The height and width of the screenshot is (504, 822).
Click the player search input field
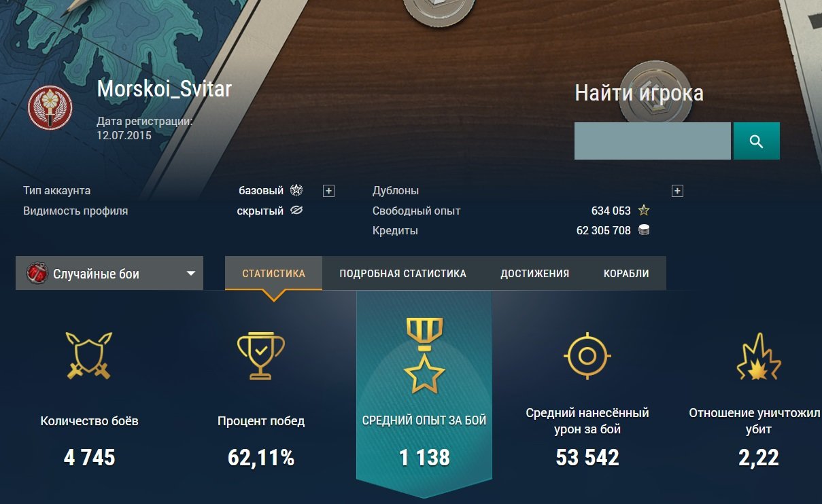tap(652, 141)
